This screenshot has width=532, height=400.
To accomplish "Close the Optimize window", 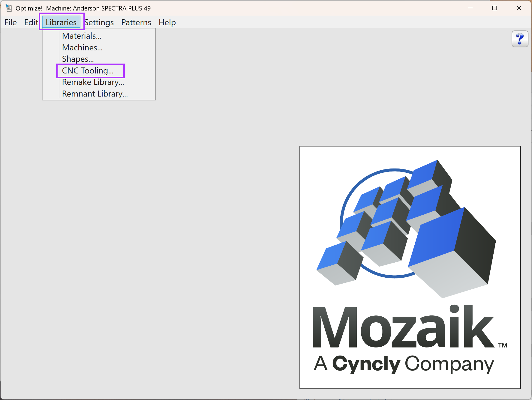I will pos(519,8).
